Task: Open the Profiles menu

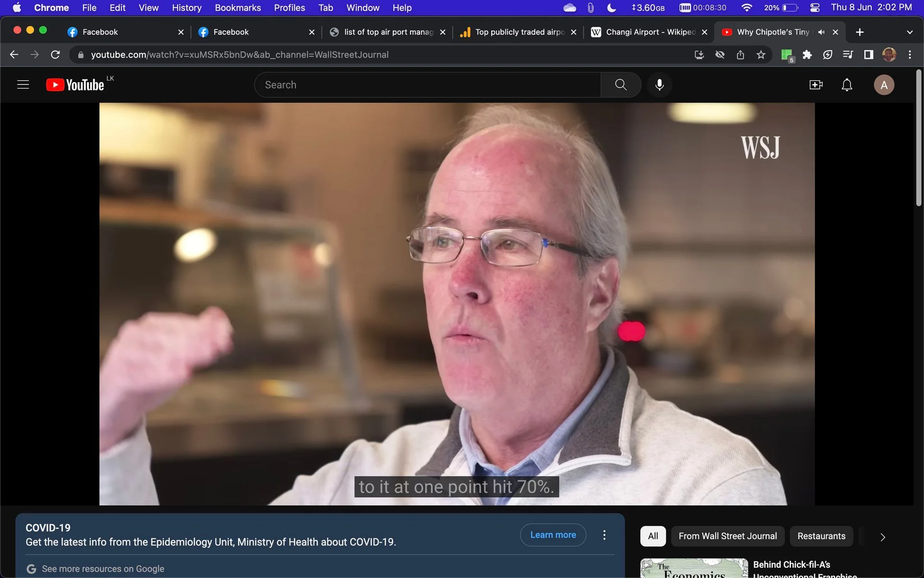Action: tap(289, 8)
